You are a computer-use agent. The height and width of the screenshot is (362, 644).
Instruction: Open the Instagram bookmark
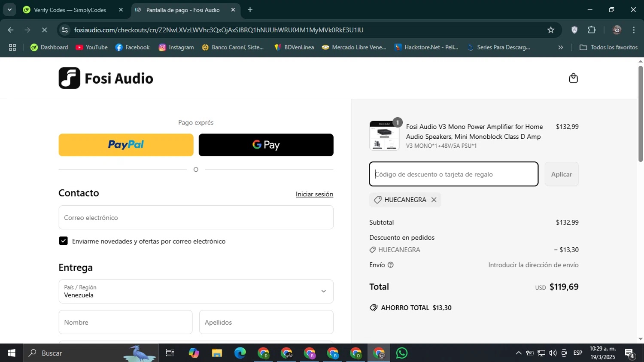pyautogui.click(x=176, y=47)
